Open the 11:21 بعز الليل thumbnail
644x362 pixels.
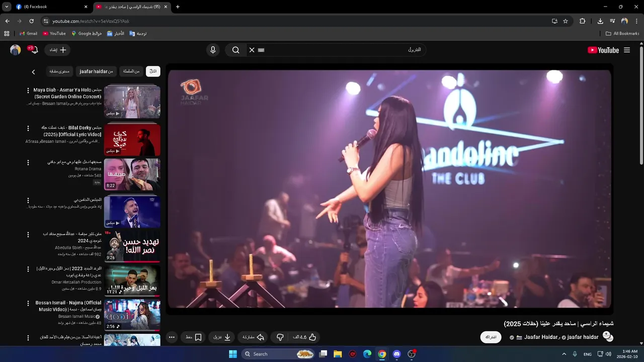pyautogui.click(x=132, y=281)
